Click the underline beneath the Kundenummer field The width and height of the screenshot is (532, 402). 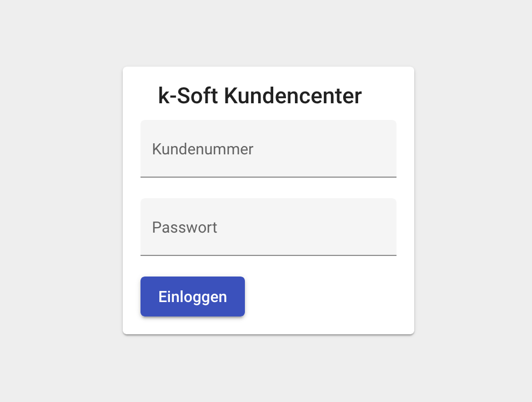(x=268, y=177)
